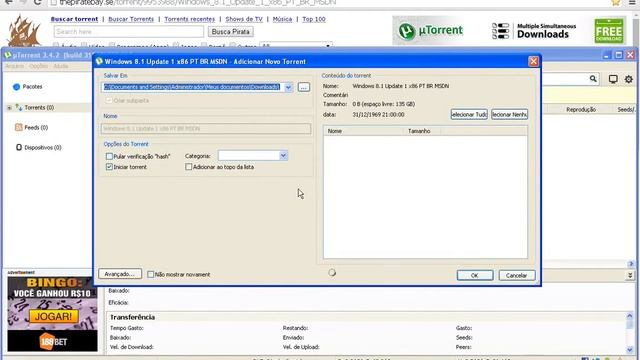Click the FREE download banner button
The height and width of the screenshot is (360, 640).
point(609,31)
